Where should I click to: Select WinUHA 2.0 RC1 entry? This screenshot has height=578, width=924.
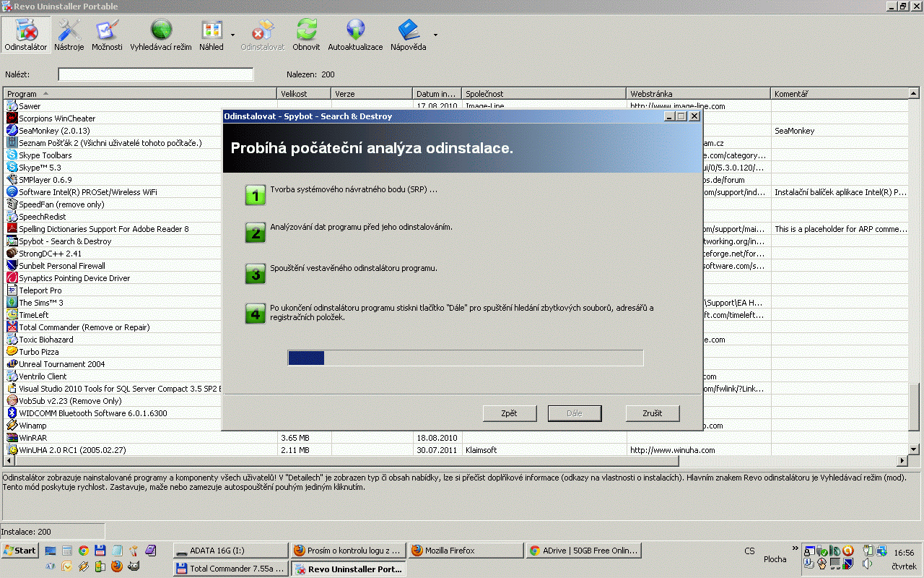pos(72,450)
